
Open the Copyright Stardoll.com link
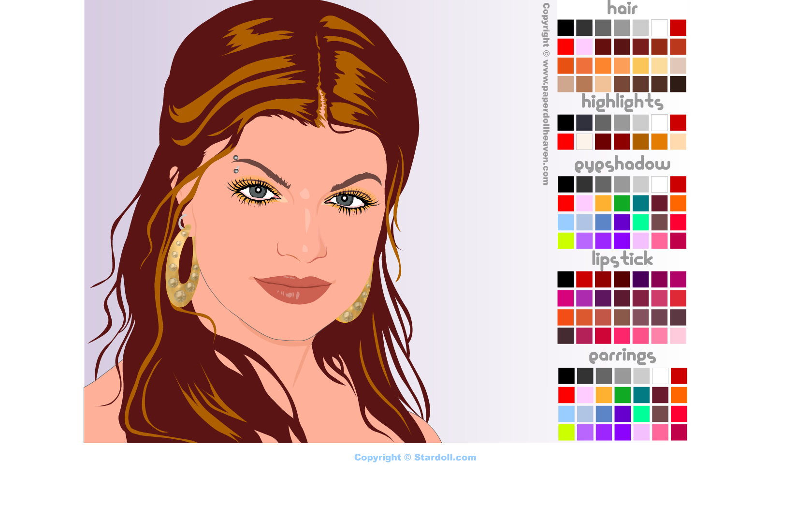tap(415, 458)
